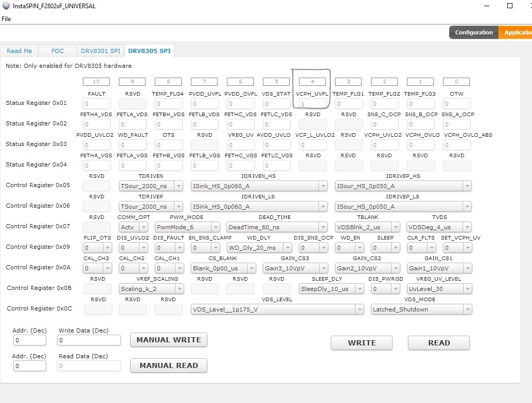Open the File menu
This screenshot has height=403, width=532.
click(x=6, y=19)
